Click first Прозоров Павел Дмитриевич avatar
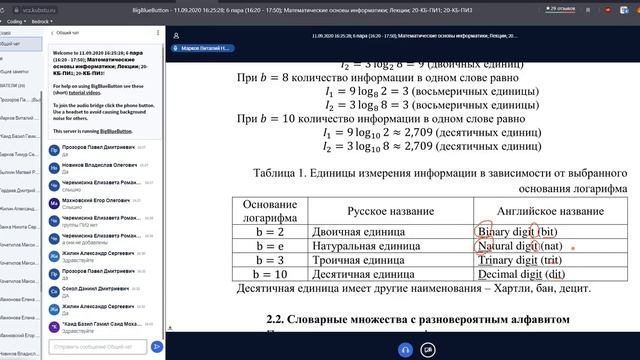The image size is (640, 360). click(54, 150)
